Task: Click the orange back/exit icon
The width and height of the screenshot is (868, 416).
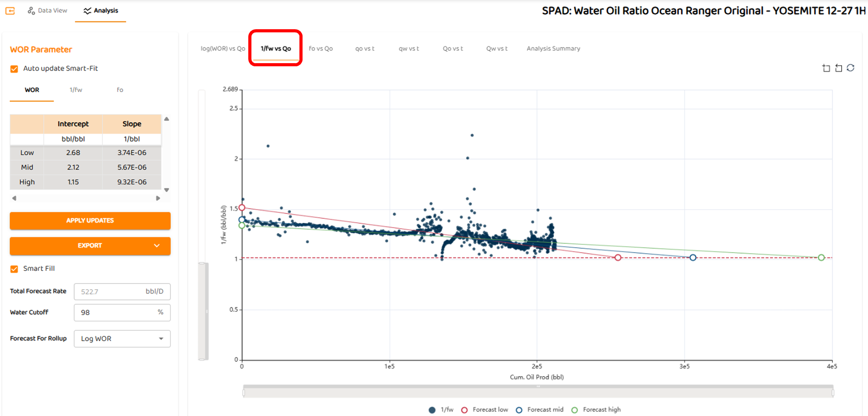Action: pos(10,10)
